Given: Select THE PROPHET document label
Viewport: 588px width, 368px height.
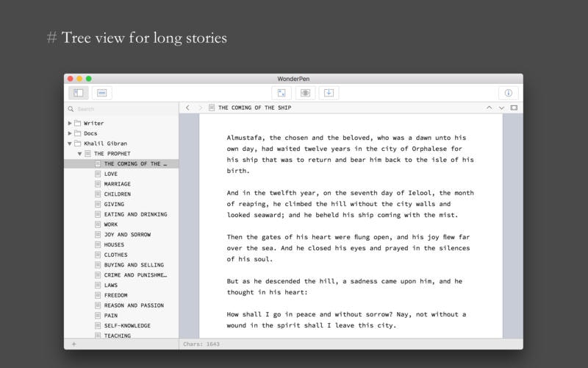Looking at the screenshot, I should click(112, 154).
